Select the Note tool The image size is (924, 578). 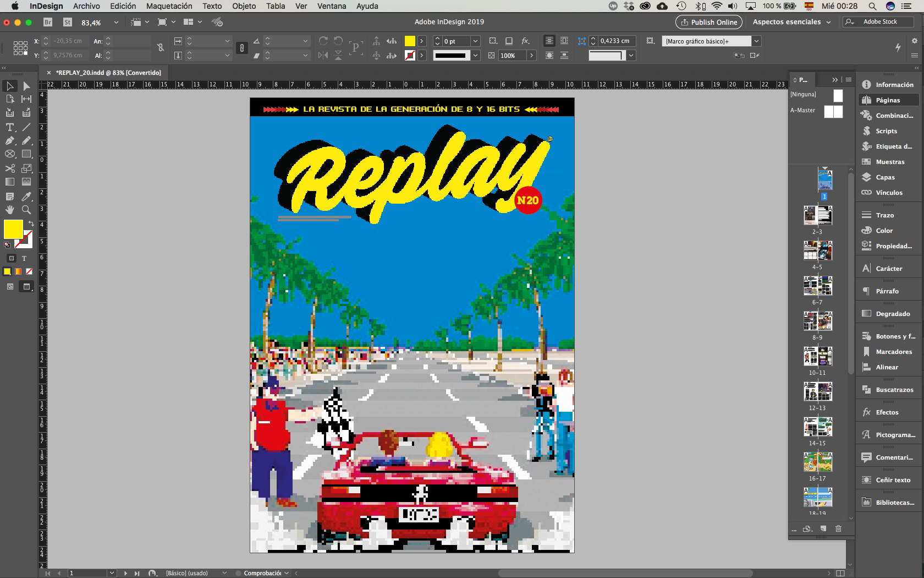10,197
